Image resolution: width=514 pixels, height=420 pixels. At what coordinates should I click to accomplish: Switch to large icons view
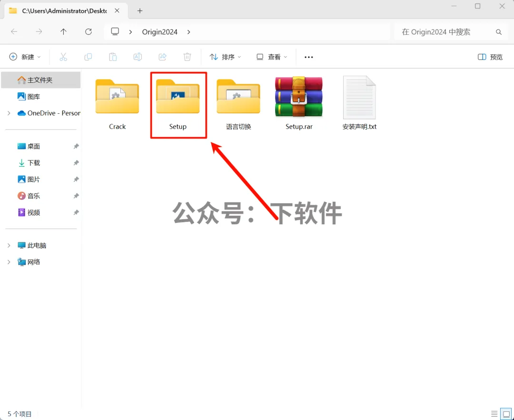506,414
